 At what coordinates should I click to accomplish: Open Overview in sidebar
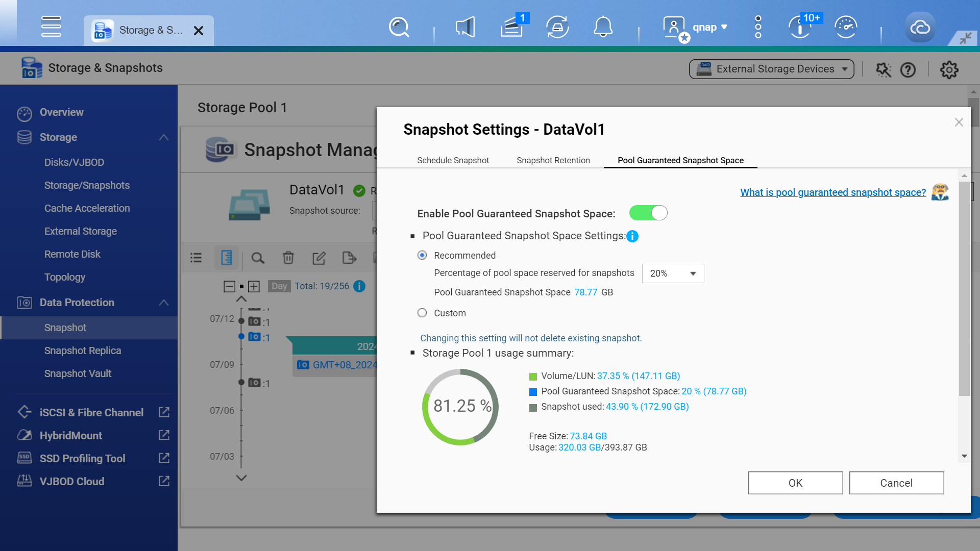(x=62, y=112)
